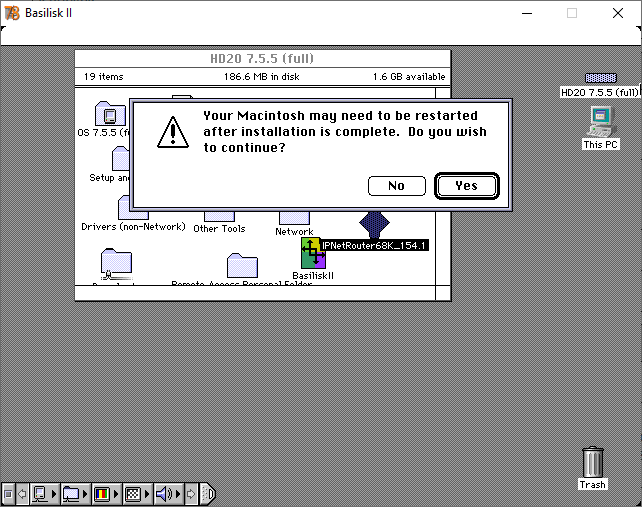The height and width of the screenshot is (507, 642).
Task: Click the BasiliskII icon label
Action: tap(313, 276)
